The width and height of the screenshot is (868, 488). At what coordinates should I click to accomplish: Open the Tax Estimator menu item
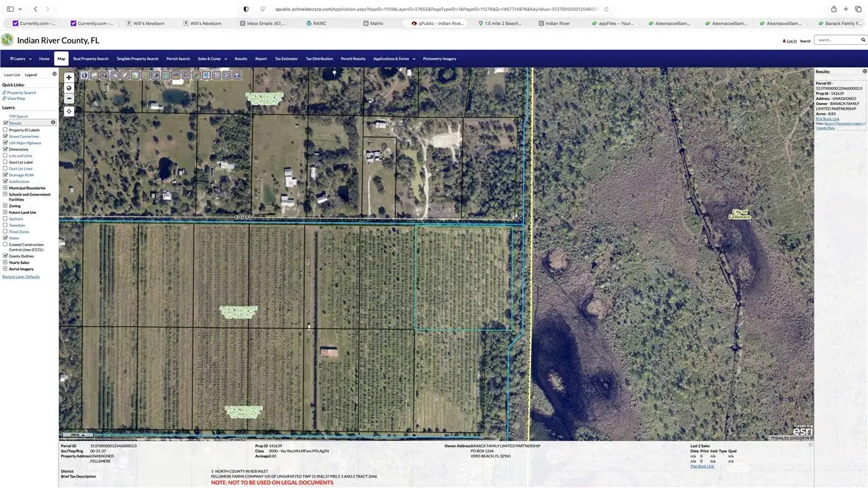[285, 59]
